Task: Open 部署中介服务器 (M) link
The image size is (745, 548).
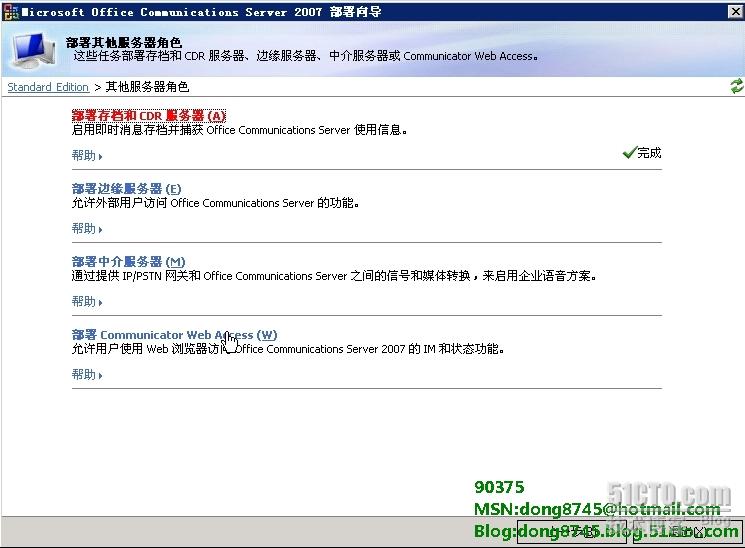Action: click(128, 261)
